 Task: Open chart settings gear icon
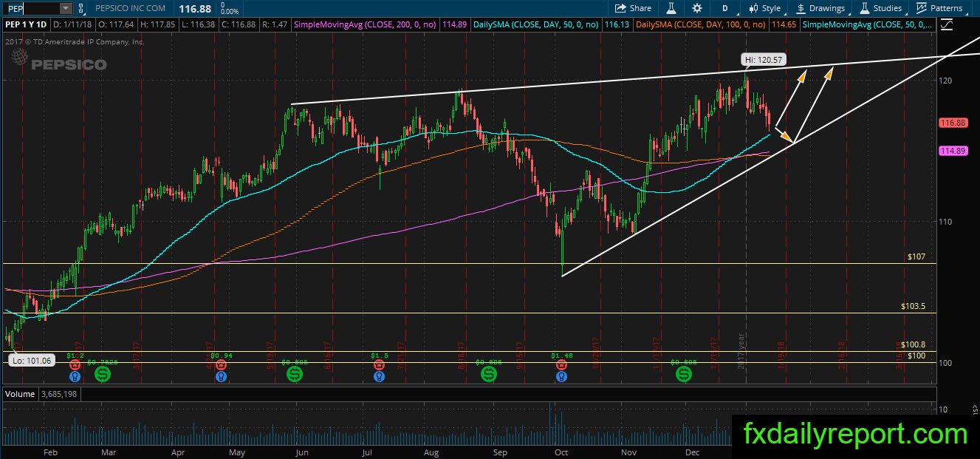tap(697, 8)
